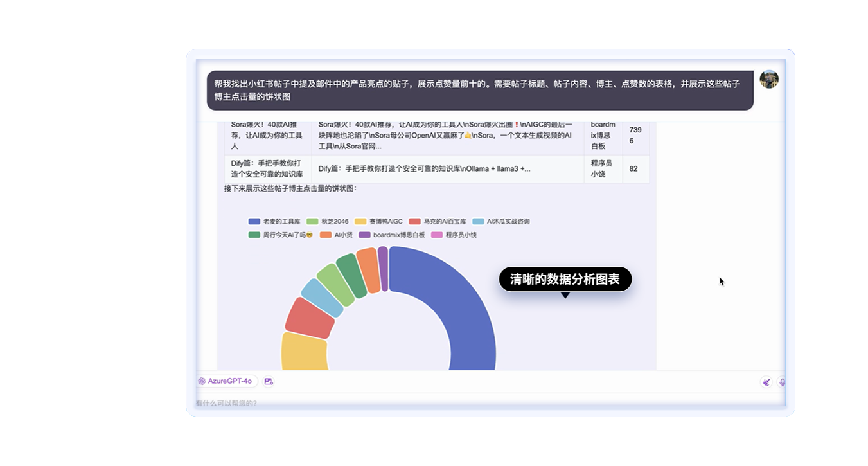Image resolution: width=868 pixels, height=466 pixels.
Task: Click the line 接下来展示这些帖子博主点击量的饼状图
Action: click(290, 188)
